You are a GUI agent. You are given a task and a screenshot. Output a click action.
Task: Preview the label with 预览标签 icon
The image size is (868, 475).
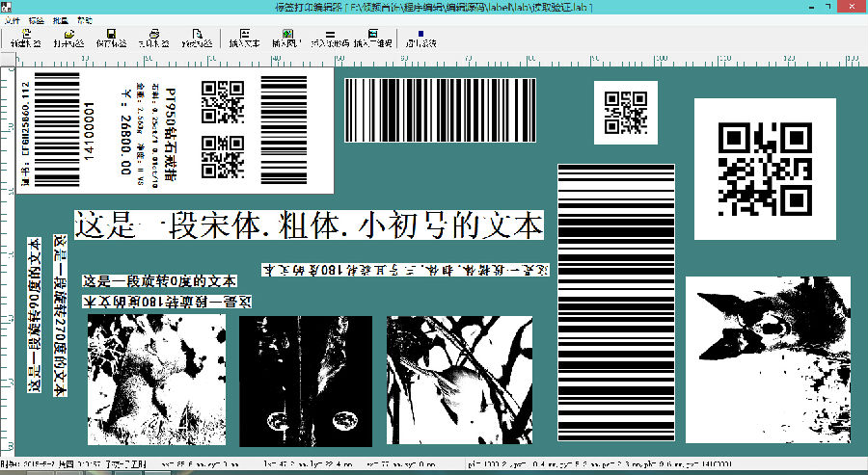click(x=196, y=38)
